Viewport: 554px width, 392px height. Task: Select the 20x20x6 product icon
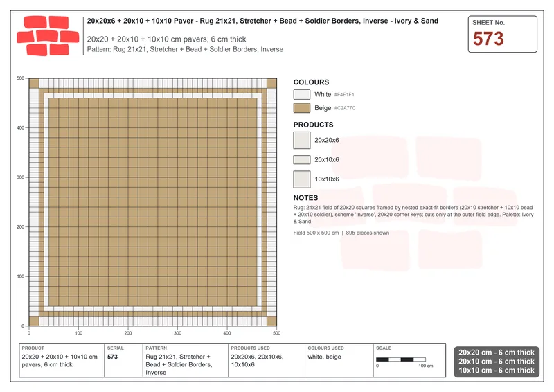point(302,141)
